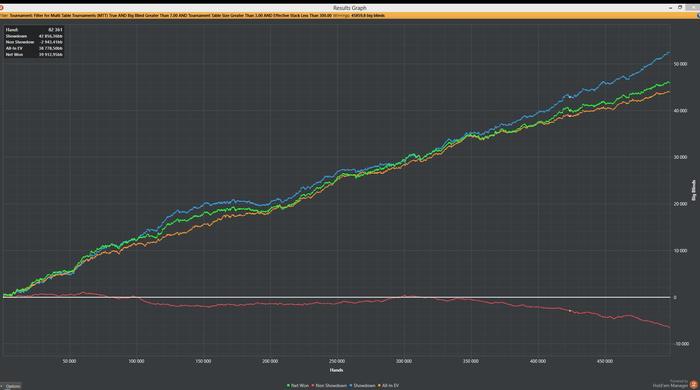Maximize the Results Graph window
This screenshot has height=390, width=700.
[x=680, y=8]
